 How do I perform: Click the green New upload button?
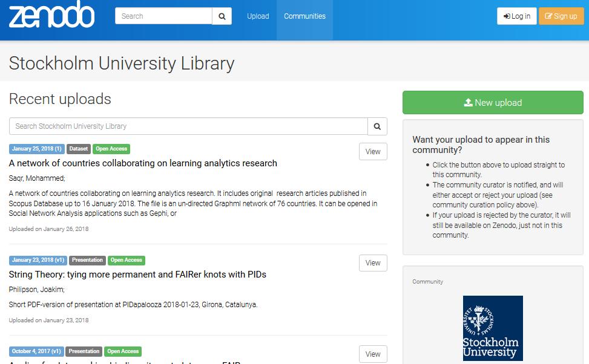click(493, 102)
